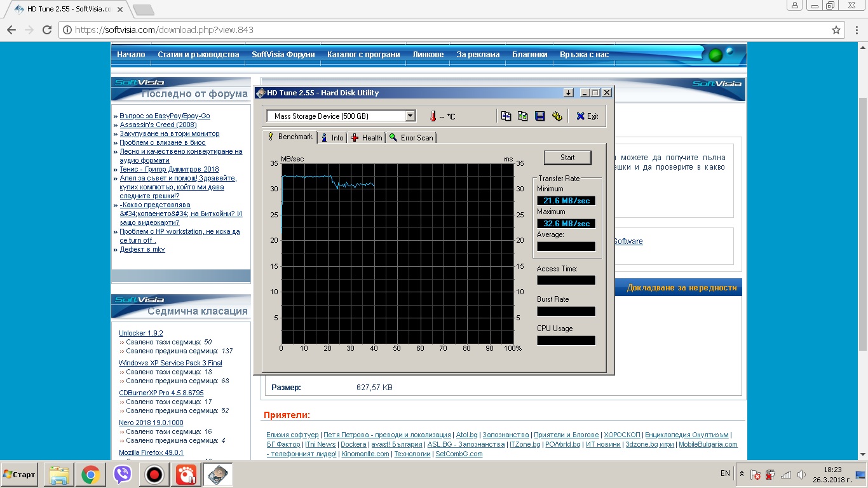
Task: Bookmark this page using the star icon
Action: tap(836, 30)
